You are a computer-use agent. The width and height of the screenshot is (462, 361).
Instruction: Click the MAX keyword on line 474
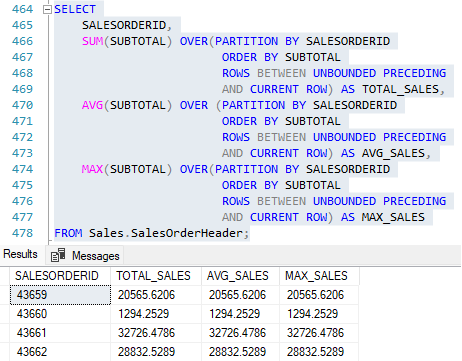tap(93, 169)
